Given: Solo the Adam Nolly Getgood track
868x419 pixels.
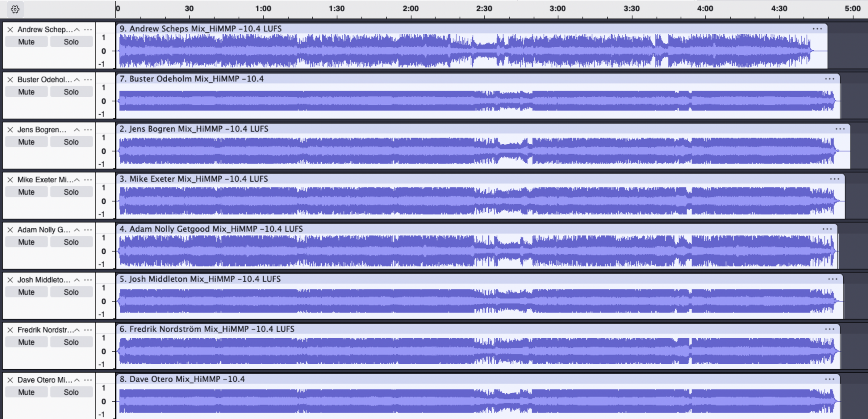Looking at the screenshot, I should (x=71, y=242).
